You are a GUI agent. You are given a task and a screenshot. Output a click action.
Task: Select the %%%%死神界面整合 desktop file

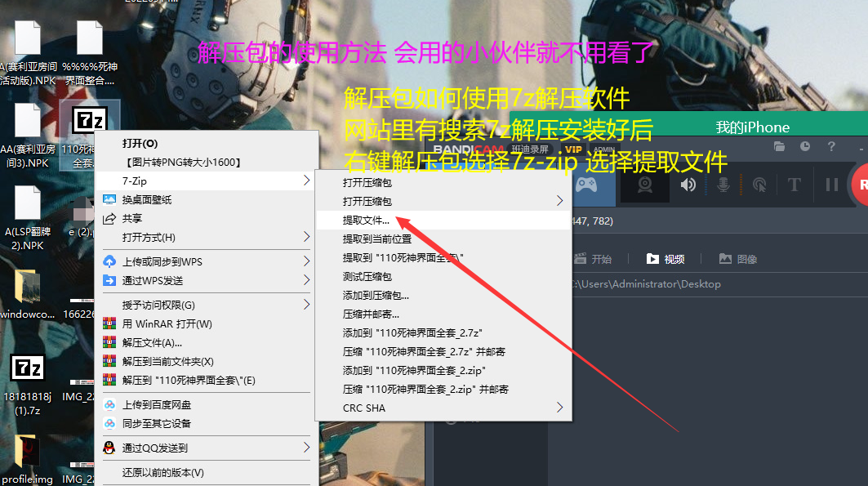pos(90,53)
